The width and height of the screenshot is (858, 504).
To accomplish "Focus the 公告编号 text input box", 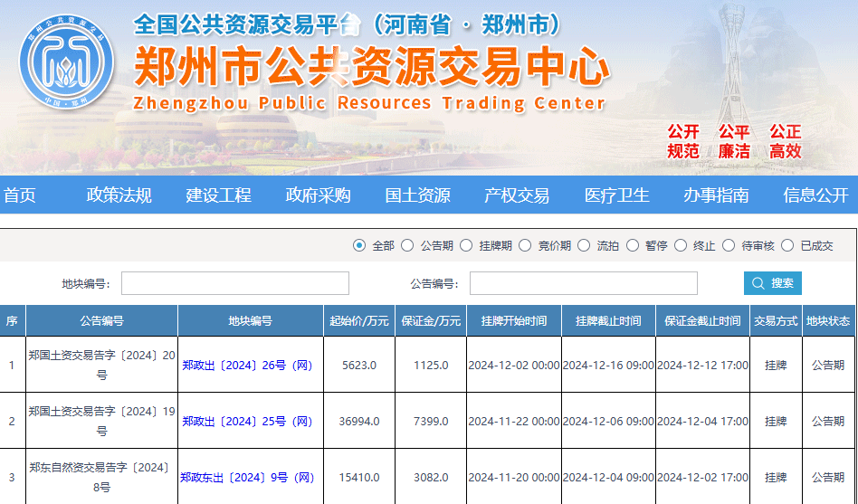I will [x=583, y=283].
